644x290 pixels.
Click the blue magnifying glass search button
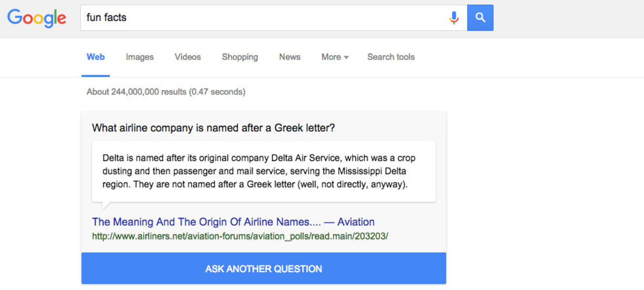480,17
